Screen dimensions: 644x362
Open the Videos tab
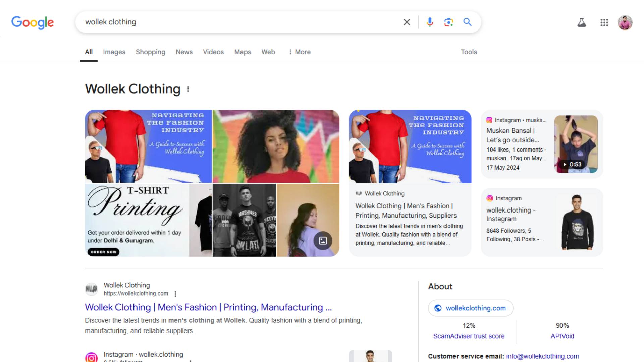[x=213, y=52]
